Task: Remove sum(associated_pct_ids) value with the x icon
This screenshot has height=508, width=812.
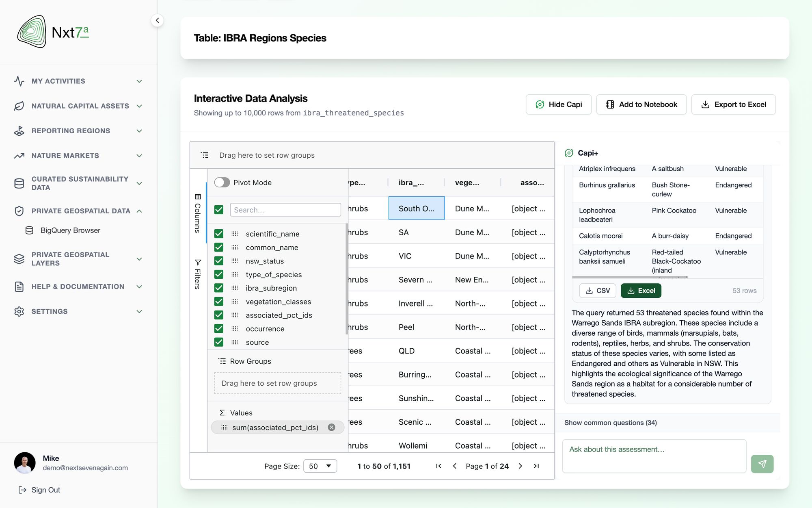Action: coord(332,427)
